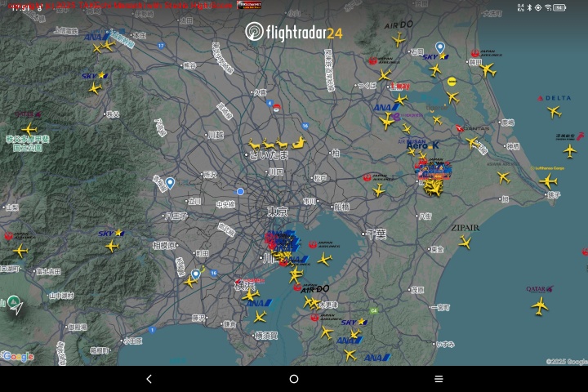The width and height of the screenshot is (588, 392).
Task: Click the flightradar24 logo
Action: point(294,32)
